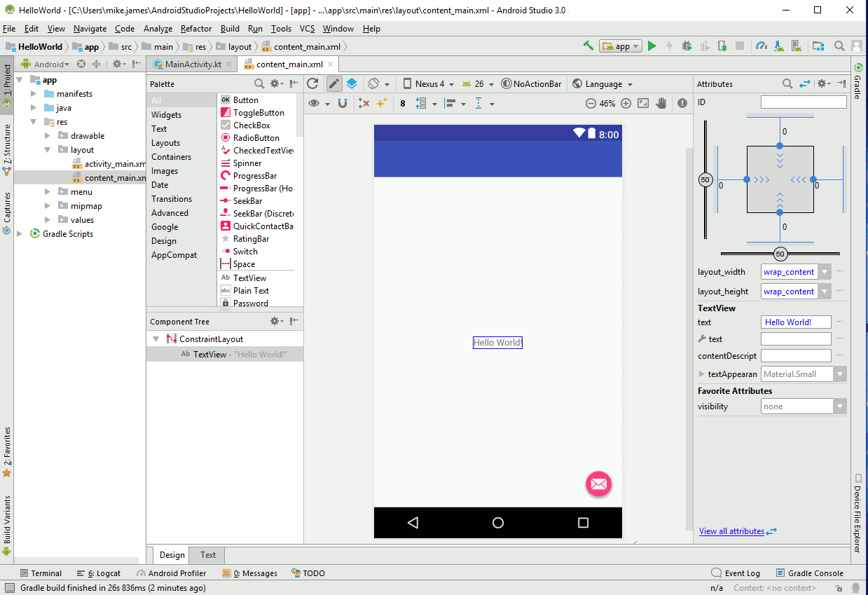This screenshot has height=595, width=868.
Task: Click View all attributes link
Action: click(x=731, y=531)
